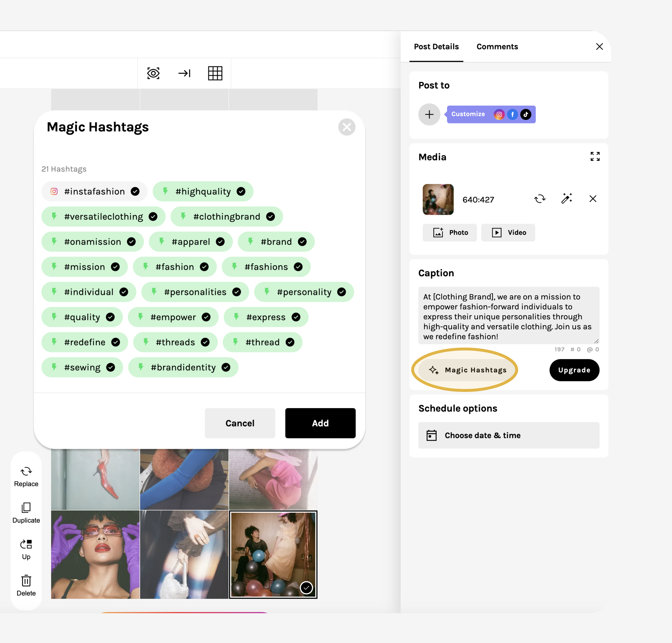The image size is (672, 643).
Task: Click the magic wand edit media icon
Action: click(566, 199)
